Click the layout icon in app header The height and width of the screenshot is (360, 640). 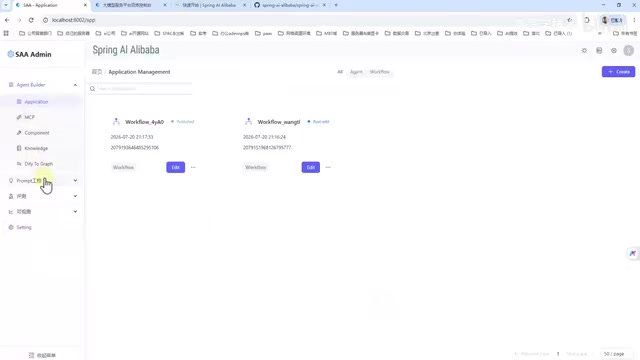point(599,51)
